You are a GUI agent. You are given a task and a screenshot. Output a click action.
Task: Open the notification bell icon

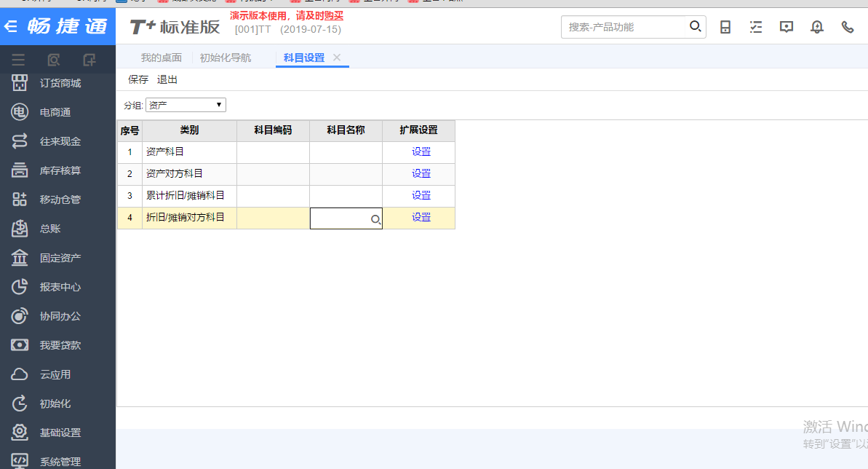point(816,27)
